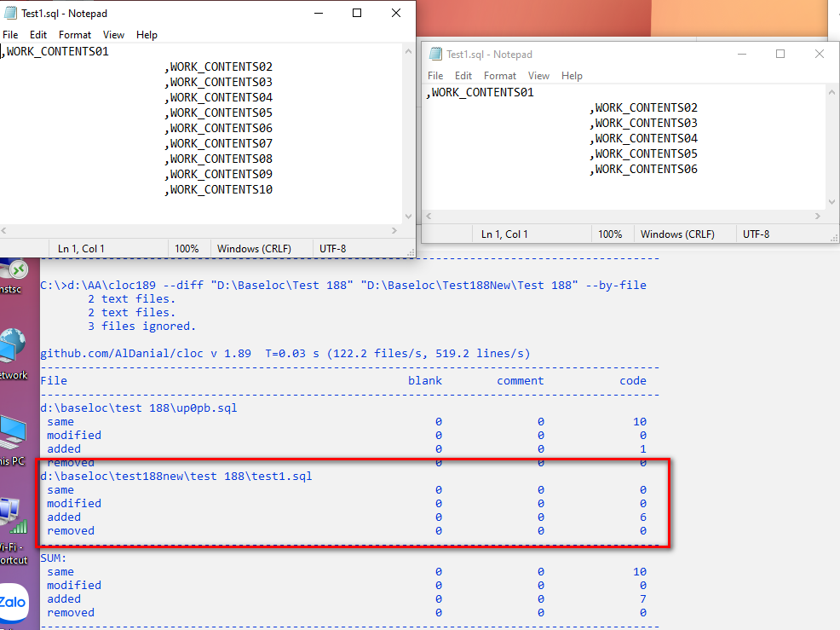This screenshot has height=630, width=840.
Task: Click the scroll-down arrow in the left Notepad window
Action: point(408,216)
